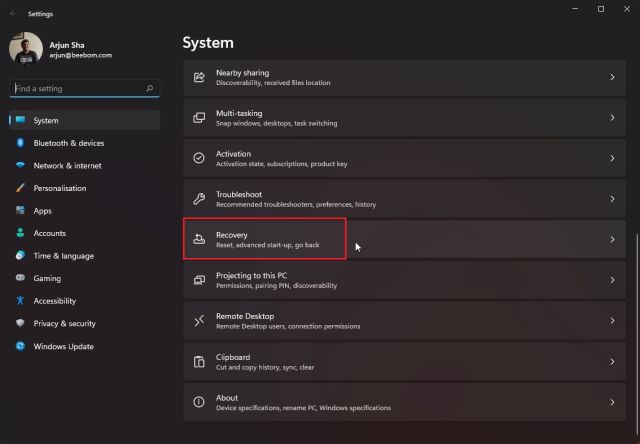Click the Gaming controller icon

(20, 278)
